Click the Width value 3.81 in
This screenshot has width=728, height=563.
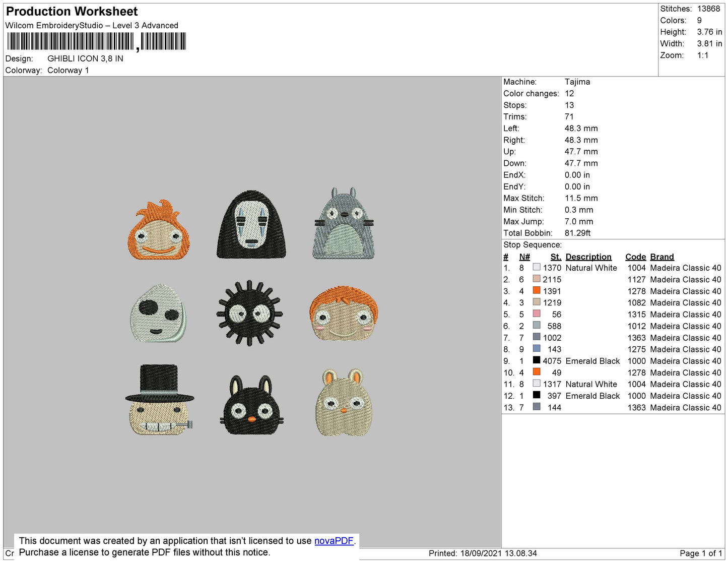(709, 43)
